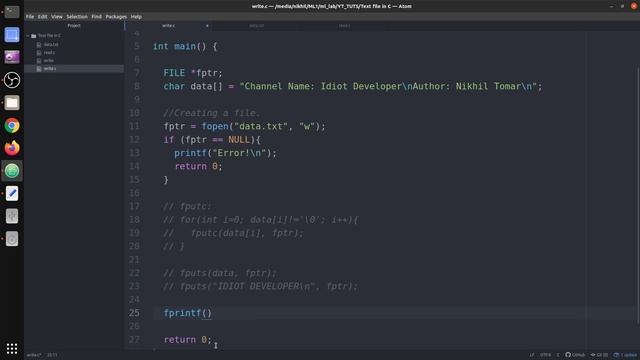This screenshot has height=360, width=640.
Task: Click the blue screenshot tool dock icon
Action: point(12,35)
